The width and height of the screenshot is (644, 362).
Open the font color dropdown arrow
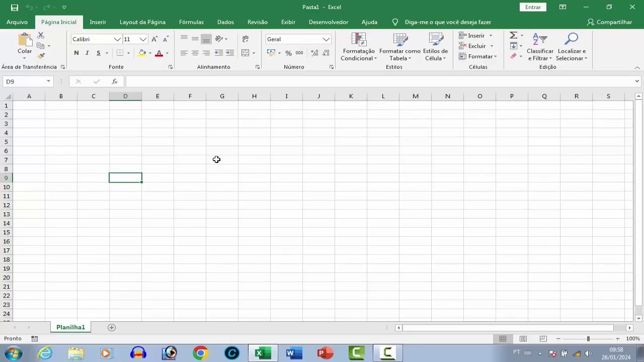coord(167,53)
